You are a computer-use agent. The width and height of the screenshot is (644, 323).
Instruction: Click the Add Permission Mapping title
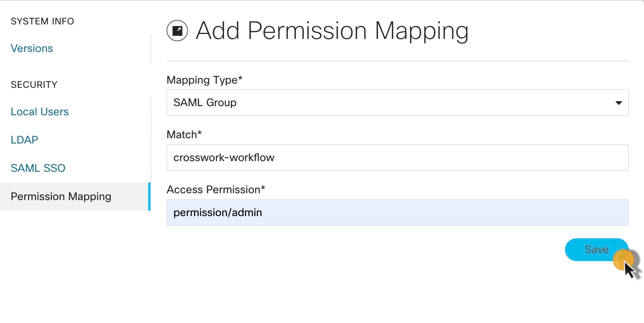point(332,31)
